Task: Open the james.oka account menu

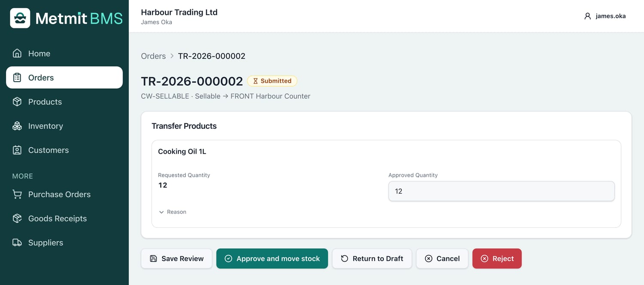Action: tap(605, 16)
